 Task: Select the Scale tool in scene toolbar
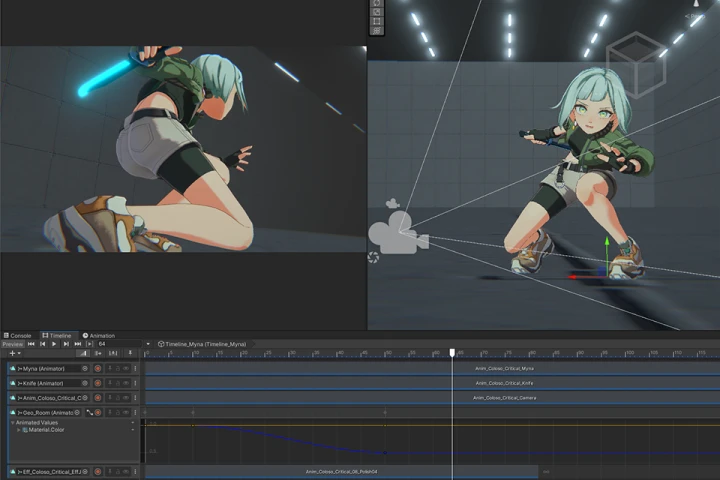pos(377,12)
